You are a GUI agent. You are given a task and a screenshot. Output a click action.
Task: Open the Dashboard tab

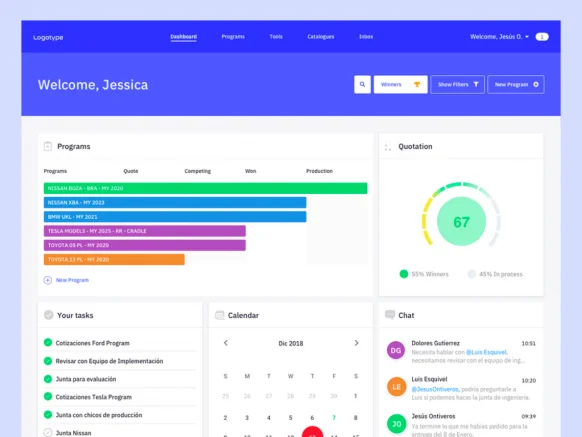[x=183, y=37]
